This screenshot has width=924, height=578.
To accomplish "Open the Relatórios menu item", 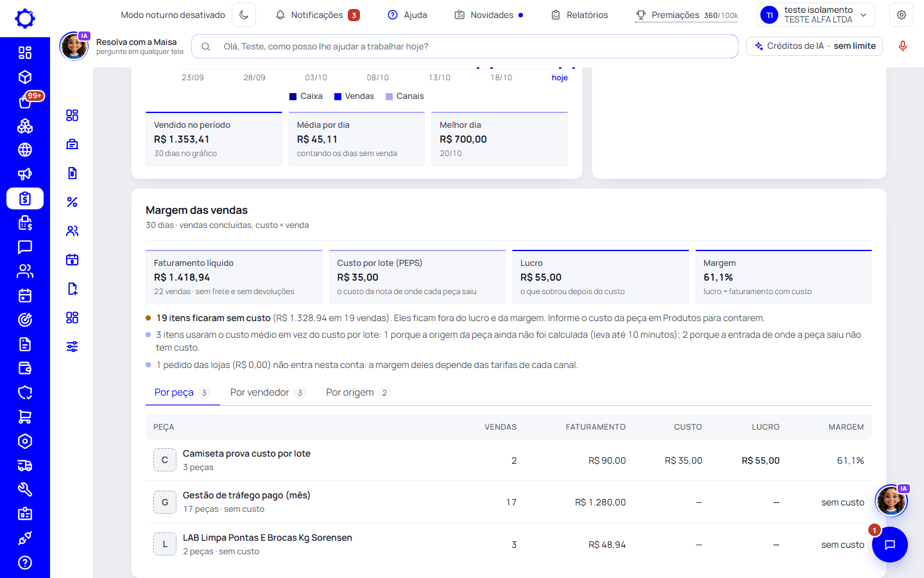I will pyautogui.click(x=579, y=15).
